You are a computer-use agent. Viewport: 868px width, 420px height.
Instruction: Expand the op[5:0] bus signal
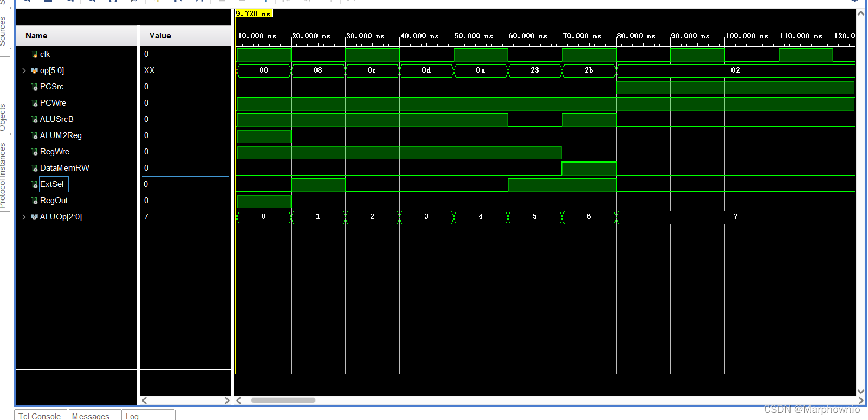pyautogui.click(x=24, y=70)
